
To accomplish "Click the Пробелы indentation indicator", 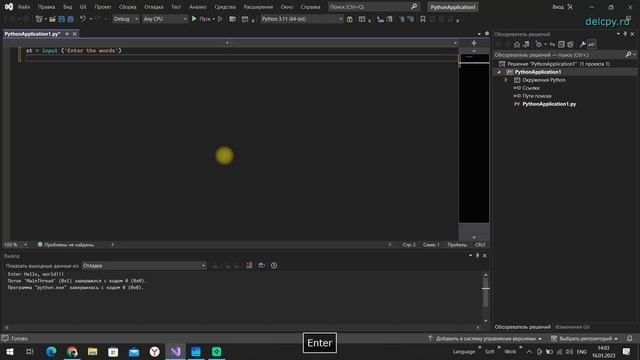I will (x=457, y=244).
